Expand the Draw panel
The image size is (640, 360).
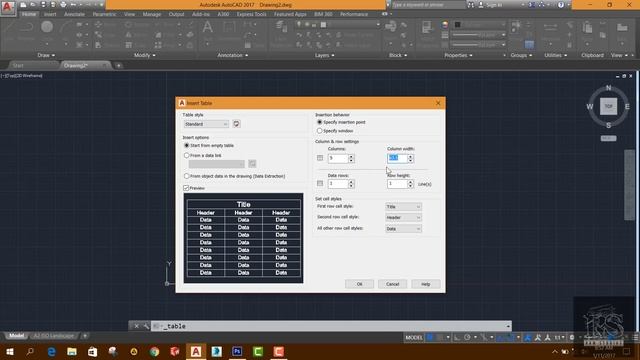pos(46,55)
